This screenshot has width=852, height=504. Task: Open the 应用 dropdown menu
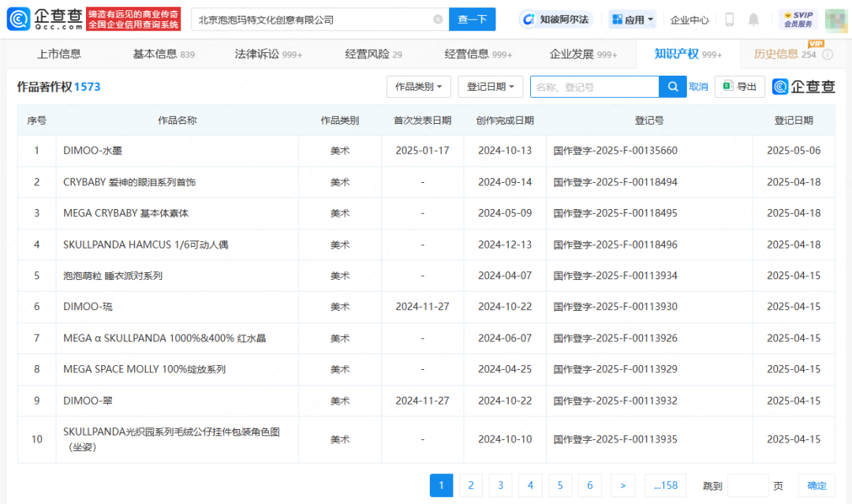pyautogui.click(x=633, y=20)
